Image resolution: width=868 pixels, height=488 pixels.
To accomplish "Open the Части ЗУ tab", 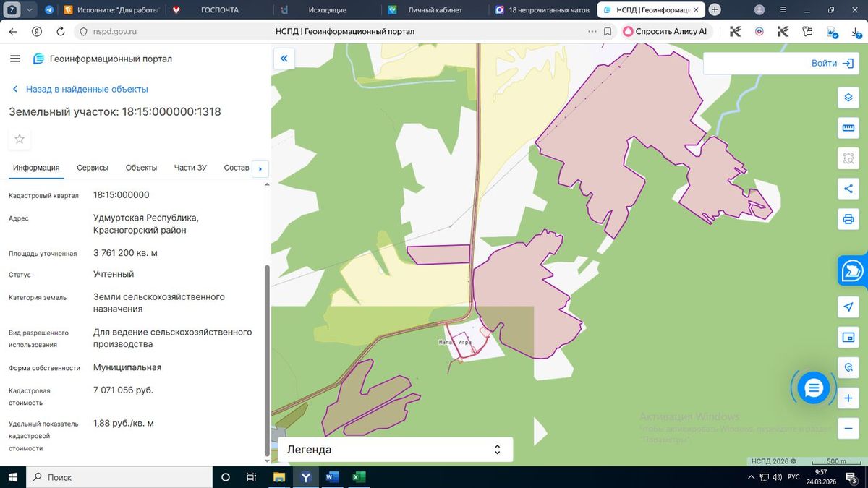I will pos(190,168).
